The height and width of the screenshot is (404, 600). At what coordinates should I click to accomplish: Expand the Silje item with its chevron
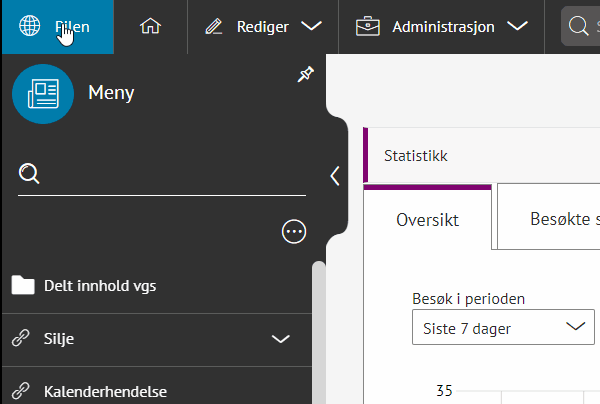click(x=281, y=339)
